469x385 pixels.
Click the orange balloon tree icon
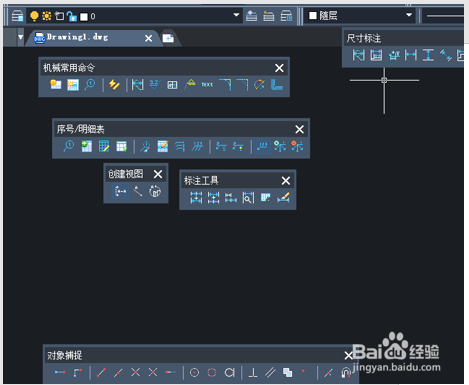point(297,146)
